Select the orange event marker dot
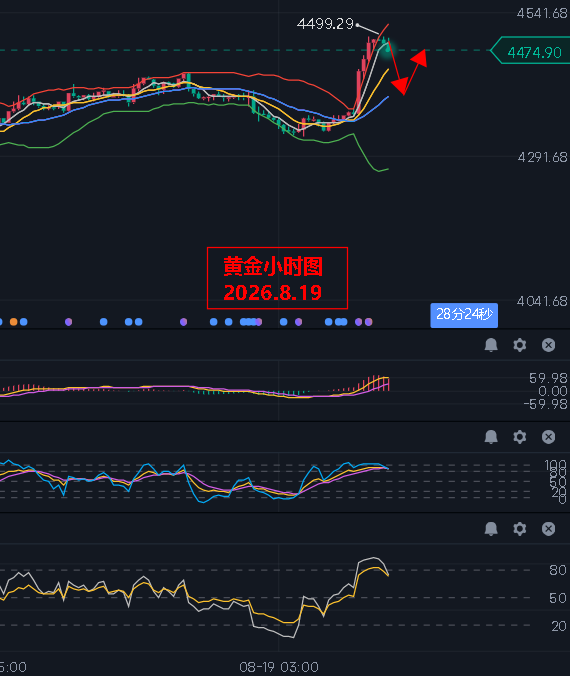This screenshot has height=676, width=570. point(13,322)
